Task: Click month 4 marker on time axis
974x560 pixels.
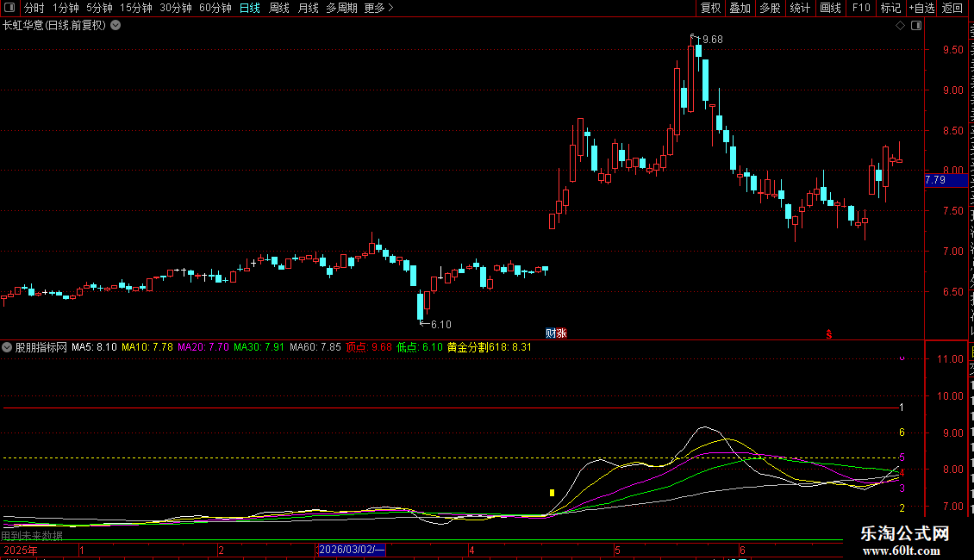Action: (471, 550)
